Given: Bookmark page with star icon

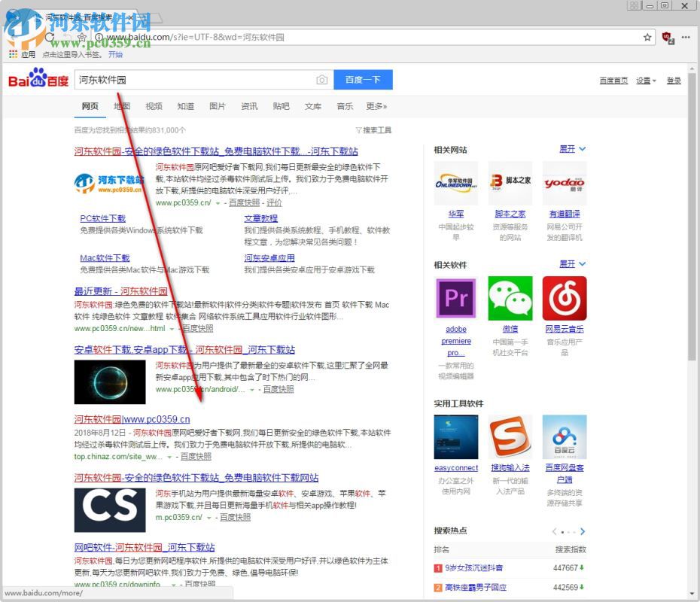Looking at the screenshot, I should pyautogui.click(x=647, y=38).
